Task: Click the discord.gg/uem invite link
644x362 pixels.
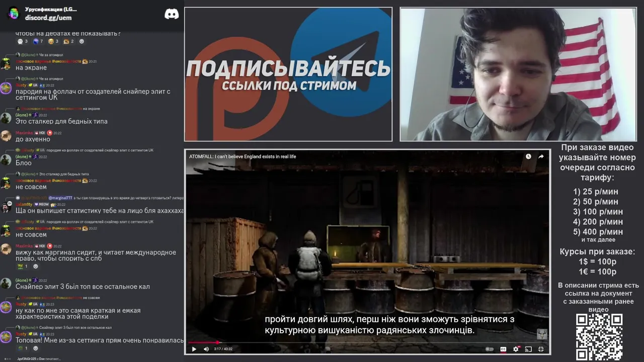Action: 48,18
